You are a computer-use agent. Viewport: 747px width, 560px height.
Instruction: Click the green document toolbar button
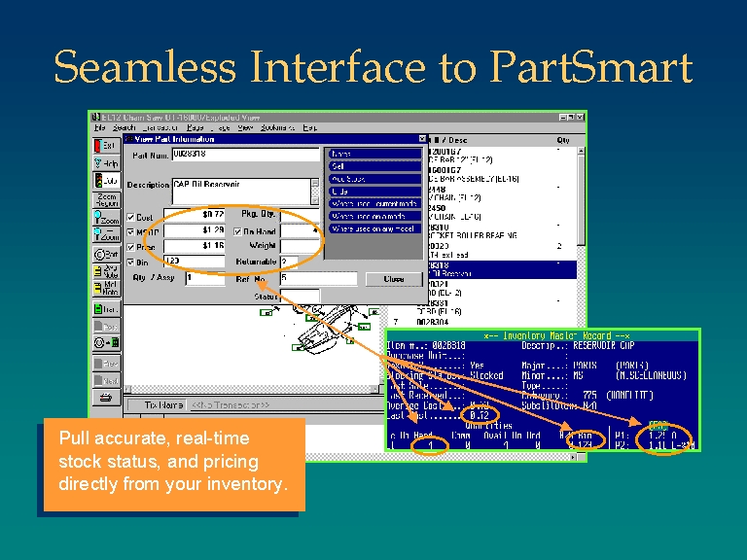[x=106, y=309]
